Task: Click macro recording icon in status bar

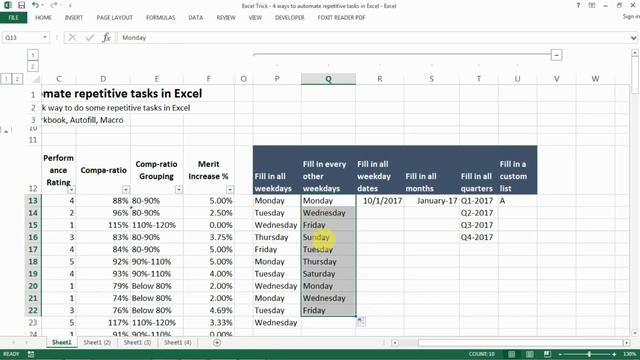Action: (31, 354)
